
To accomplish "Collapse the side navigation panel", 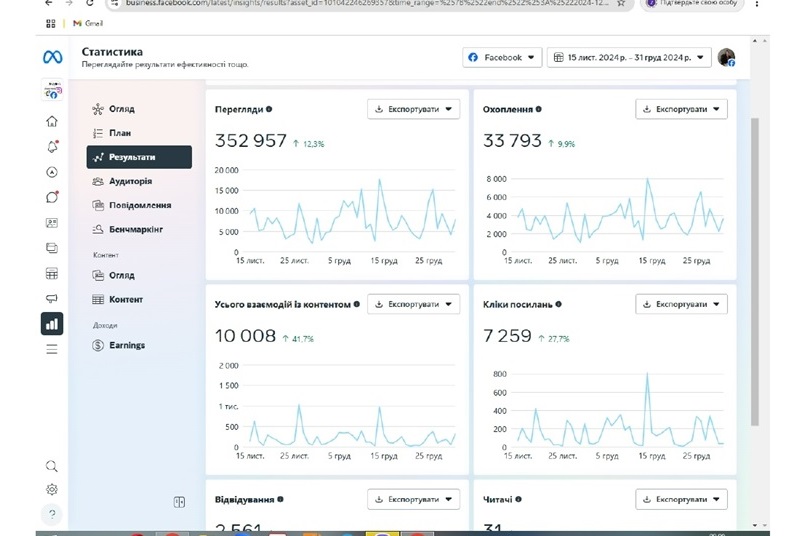I will tap(180, 502).
